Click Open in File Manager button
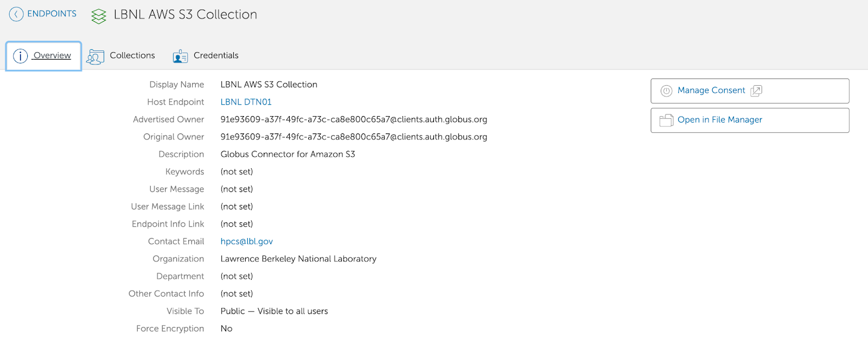 pyautogui.click(x=750, y=120)
